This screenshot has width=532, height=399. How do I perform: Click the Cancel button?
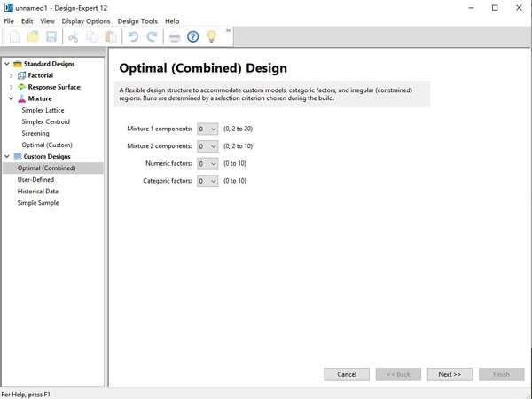click(x=347, y=374)
